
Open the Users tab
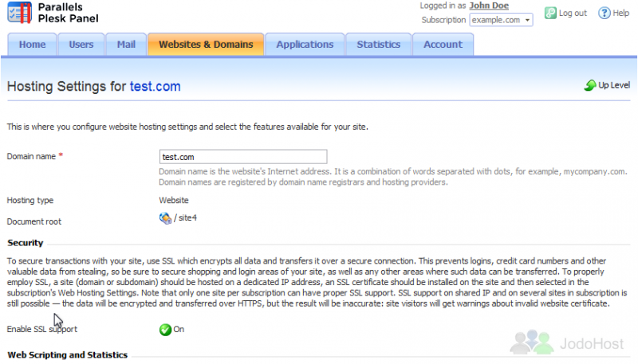click(x=81, y=45)
